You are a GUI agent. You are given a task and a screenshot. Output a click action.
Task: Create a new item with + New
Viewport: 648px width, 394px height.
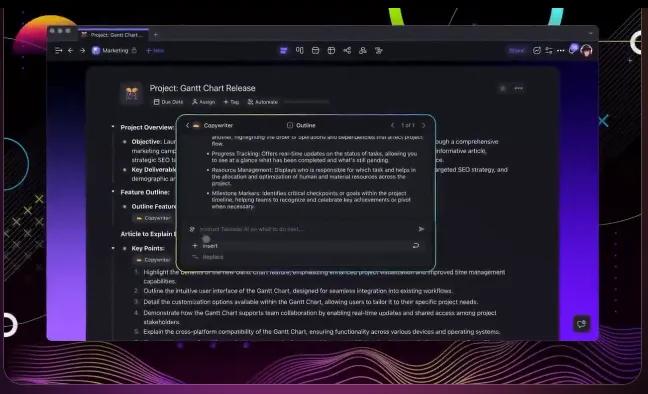click(155, 50)
